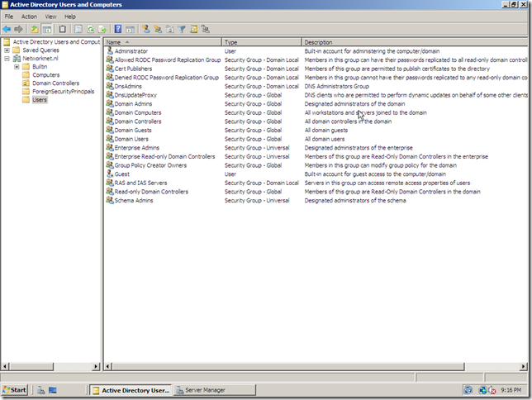This screenshot has height=400, width=532.
Task: Click the Export List toolbar icon
Action: [x=102, y=29]
